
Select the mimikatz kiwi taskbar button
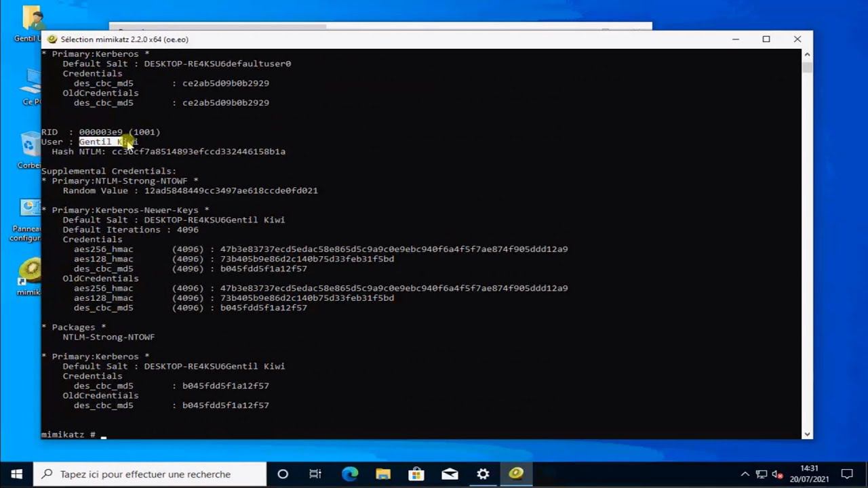coord(516,474)
